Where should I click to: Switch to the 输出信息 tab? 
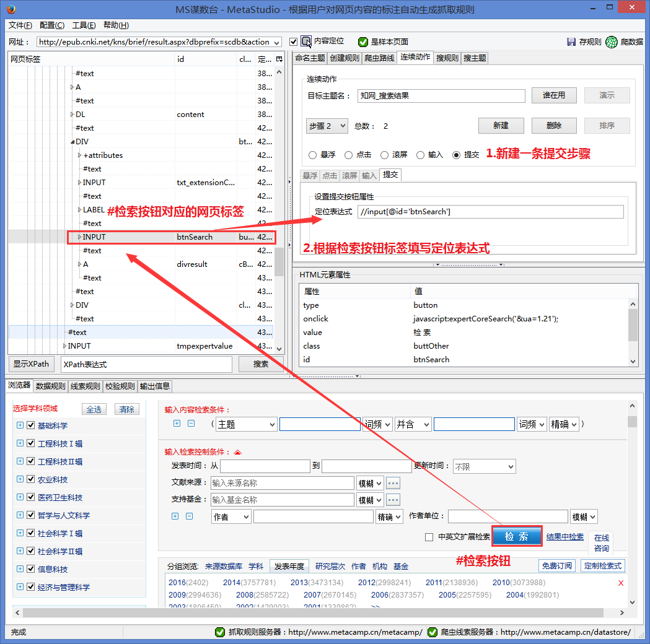tap(155, 386)
